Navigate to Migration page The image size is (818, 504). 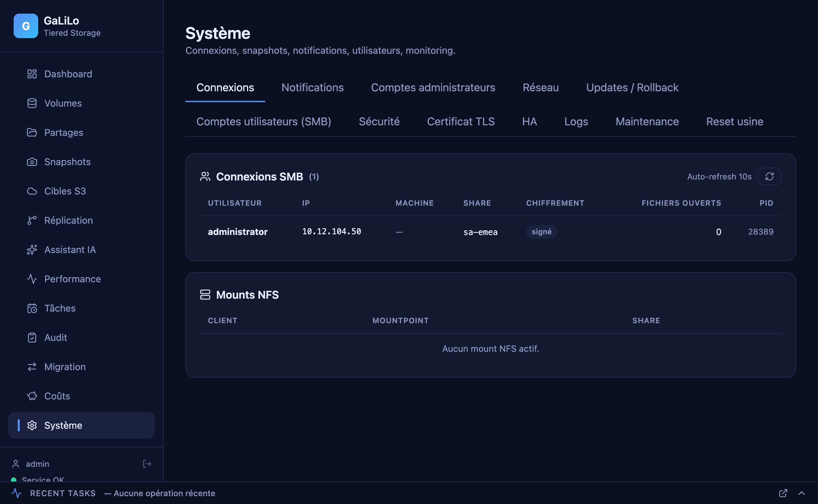click(x=81, y=367)
